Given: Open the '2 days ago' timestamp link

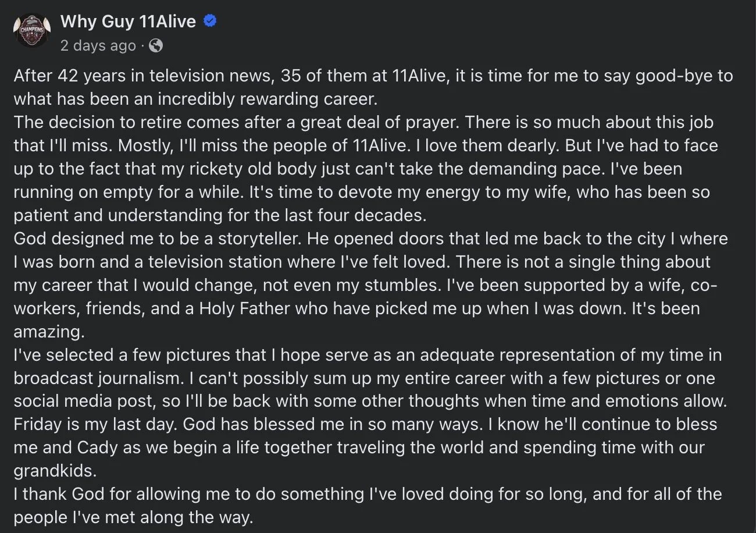Looking at the screenshot, I should (98, 45).
